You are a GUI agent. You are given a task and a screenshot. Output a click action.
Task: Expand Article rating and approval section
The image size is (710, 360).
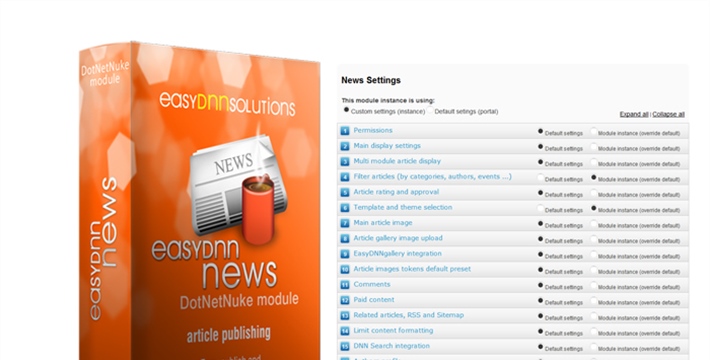396,192
